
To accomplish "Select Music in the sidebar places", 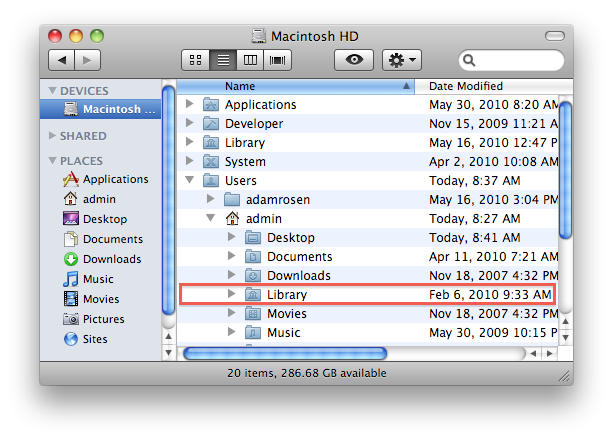I will pos(97,279).
